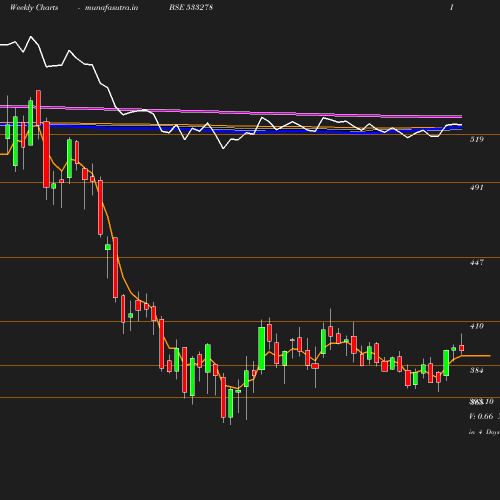
Task: Click the 'BSE 533278' stock code text
Action: pyautogui.click(x=191, y=8)
